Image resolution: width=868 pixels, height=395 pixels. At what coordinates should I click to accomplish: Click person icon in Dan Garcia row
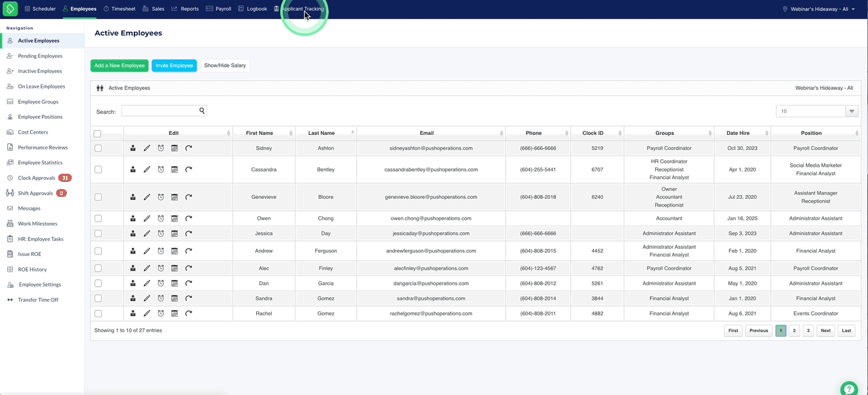pyautogui.click(x=133, y=284)
